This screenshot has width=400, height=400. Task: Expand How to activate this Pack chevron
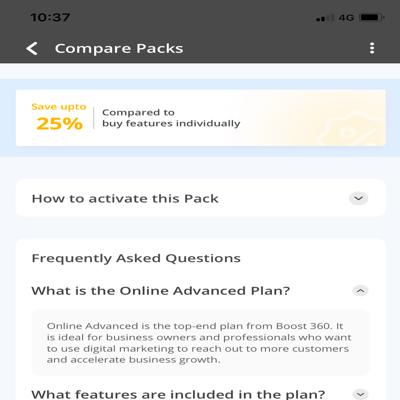(358, 198)
